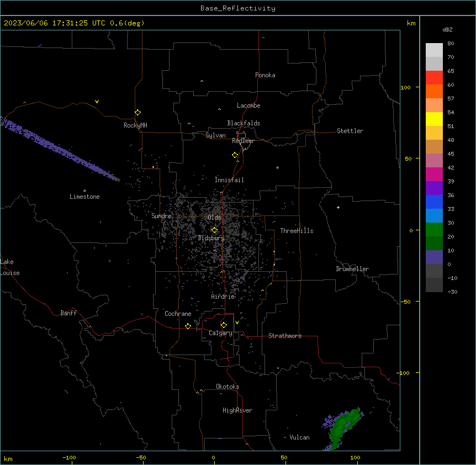Screen dimensions: 476x465
Task: Select the Okotoks label
Action: [228, 387]
